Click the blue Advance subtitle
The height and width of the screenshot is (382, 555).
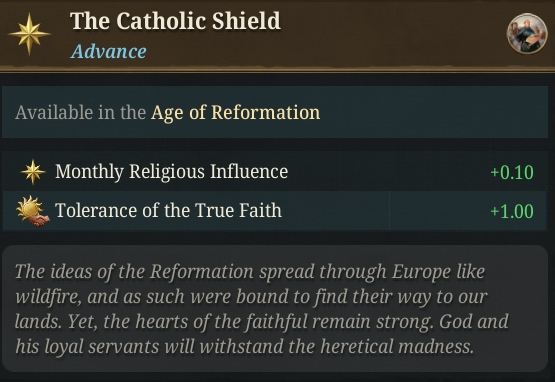(x=109, y=52)
